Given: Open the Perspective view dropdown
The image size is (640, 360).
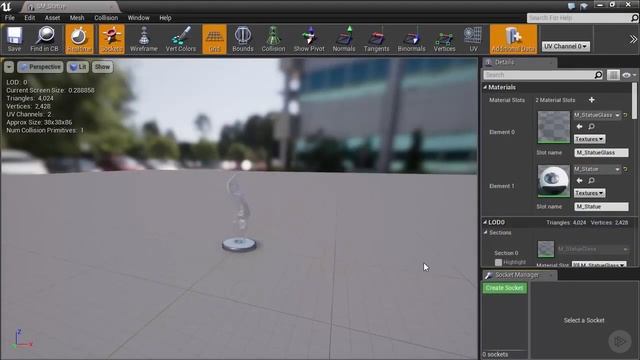Looking at the screenshot, I should (40, 67).
